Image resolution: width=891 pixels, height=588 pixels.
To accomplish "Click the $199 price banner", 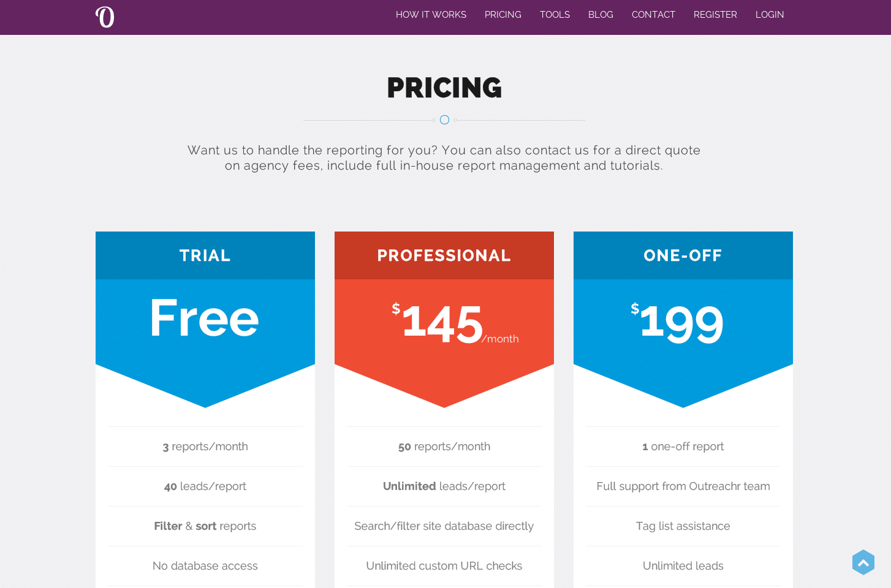I will pyautogui.click(x=681, y=323).
